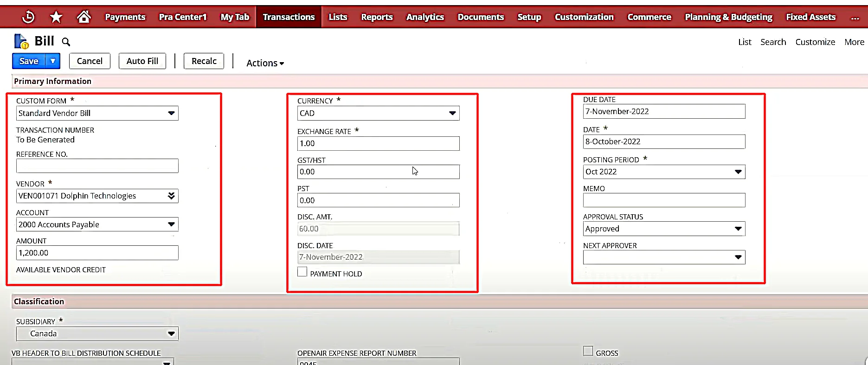Open the Transactions menu
This screenshot has height=365, width=868.
coord(289,17)
